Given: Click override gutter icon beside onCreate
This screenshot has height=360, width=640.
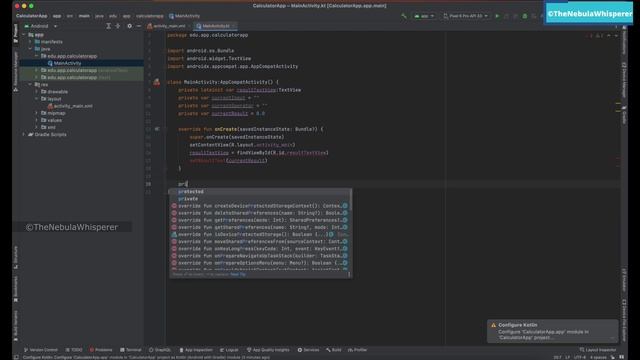Looking at the screenshot, I should point(157,129).
